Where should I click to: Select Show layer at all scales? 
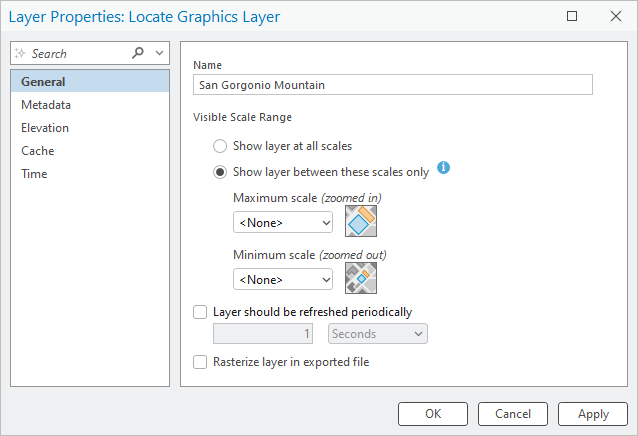tap(220, 146)
